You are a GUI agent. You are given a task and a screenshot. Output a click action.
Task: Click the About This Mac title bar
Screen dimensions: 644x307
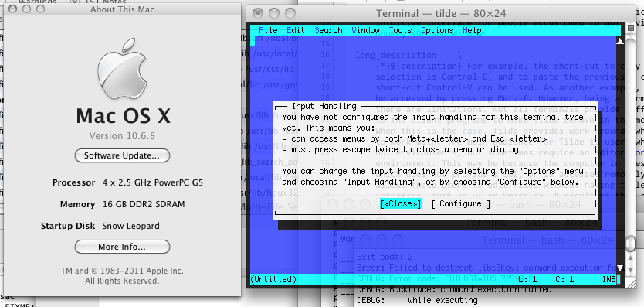(x=123, y=9)
